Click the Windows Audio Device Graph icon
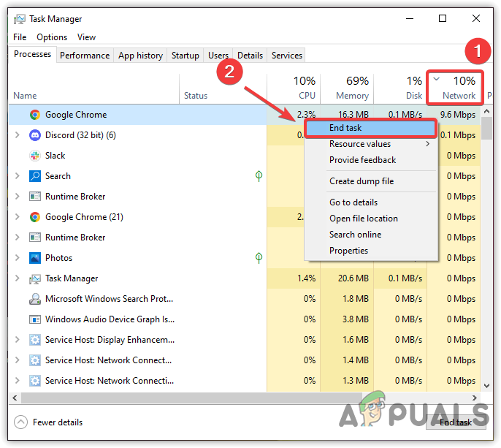 pyautogui.click(x=35, y=319)
